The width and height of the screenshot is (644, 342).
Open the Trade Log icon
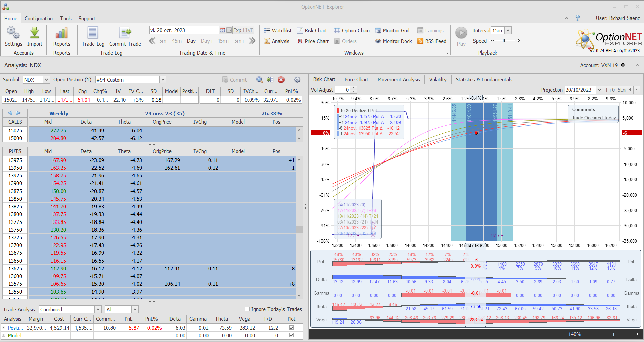93,33
